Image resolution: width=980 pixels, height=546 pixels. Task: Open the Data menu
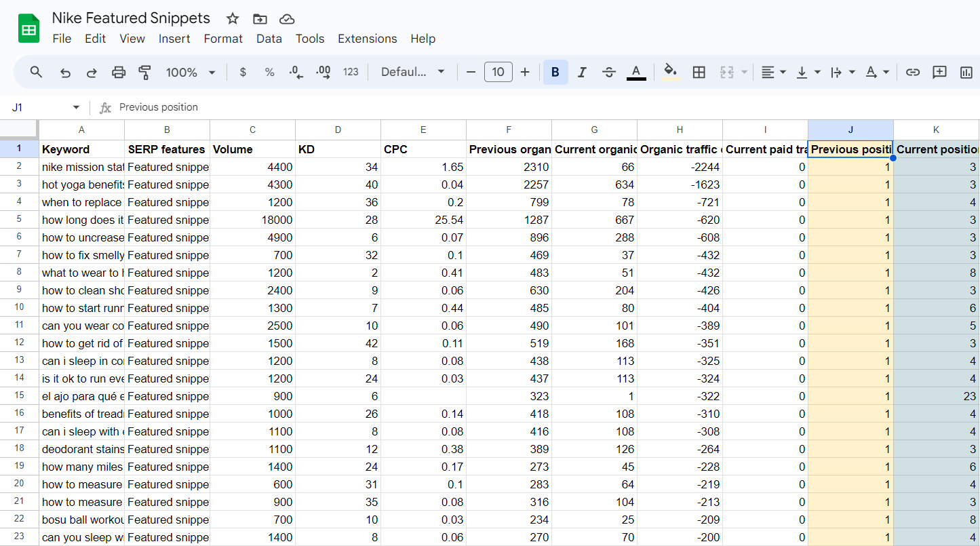coord(269,39)
